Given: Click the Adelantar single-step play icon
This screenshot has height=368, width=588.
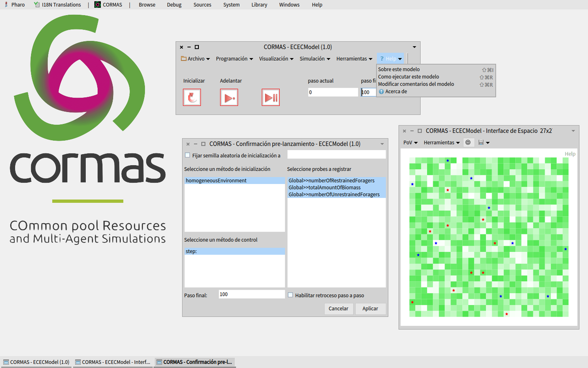Looking at the screenshot, I should [x=229, y=97].
